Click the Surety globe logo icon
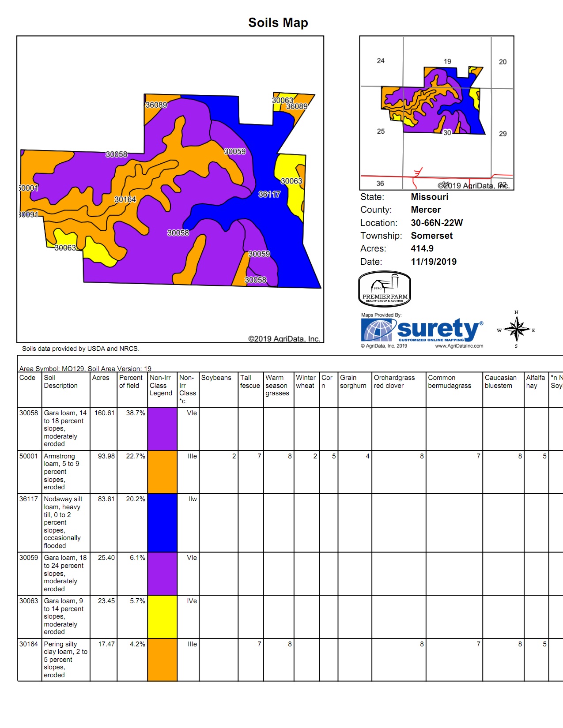 [377, 330]
